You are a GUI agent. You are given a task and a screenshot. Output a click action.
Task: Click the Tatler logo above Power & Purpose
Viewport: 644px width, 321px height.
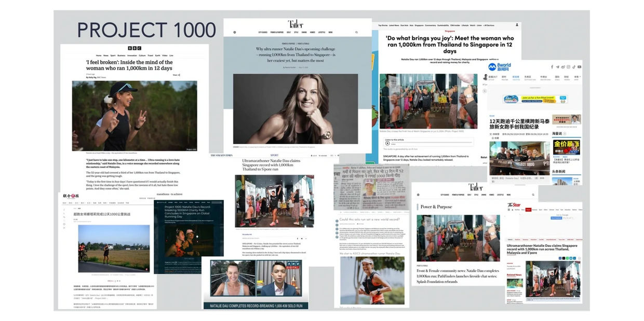[475, 187]
